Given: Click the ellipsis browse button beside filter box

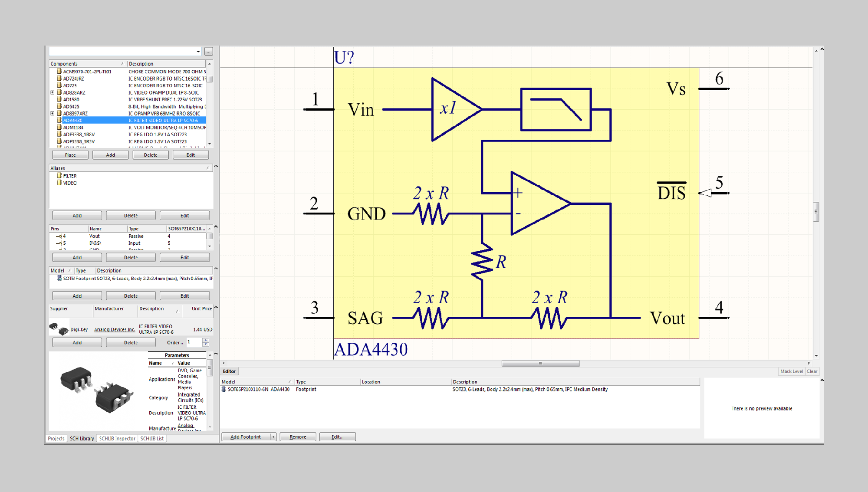Looking at the screenshot, I should click(x=208, y=52).
